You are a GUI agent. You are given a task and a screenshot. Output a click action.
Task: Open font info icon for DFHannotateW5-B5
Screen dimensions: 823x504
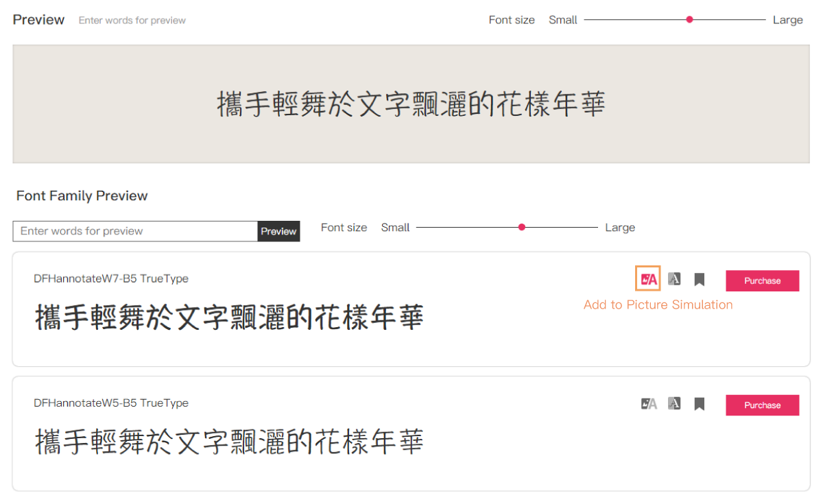pyautogui.click(x=674, y=403)
